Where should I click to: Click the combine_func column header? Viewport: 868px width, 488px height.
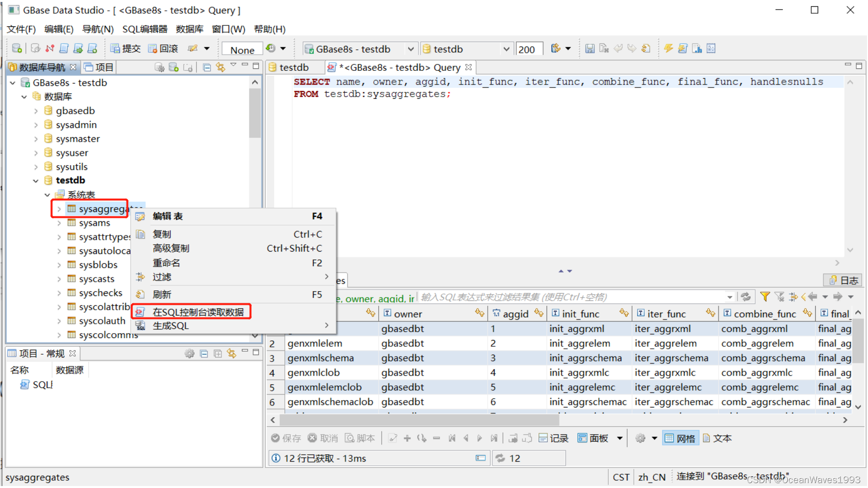point(767,314)
